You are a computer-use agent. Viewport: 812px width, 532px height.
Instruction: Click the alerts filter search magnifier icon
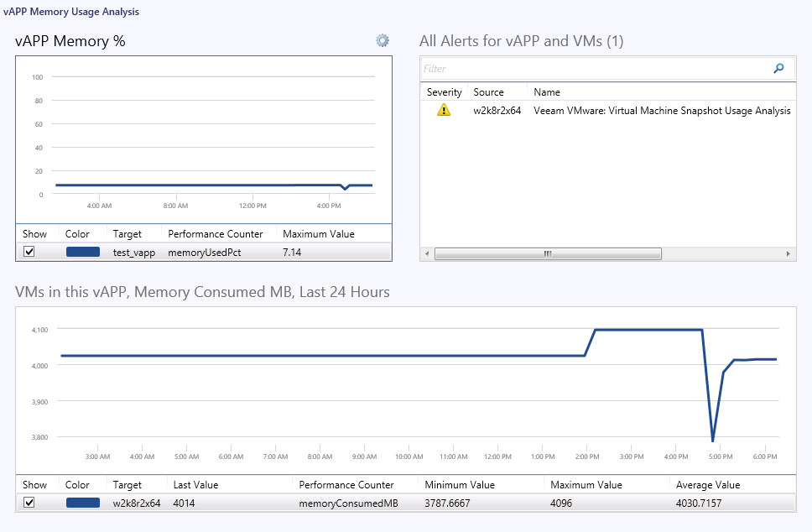point(778,68)
